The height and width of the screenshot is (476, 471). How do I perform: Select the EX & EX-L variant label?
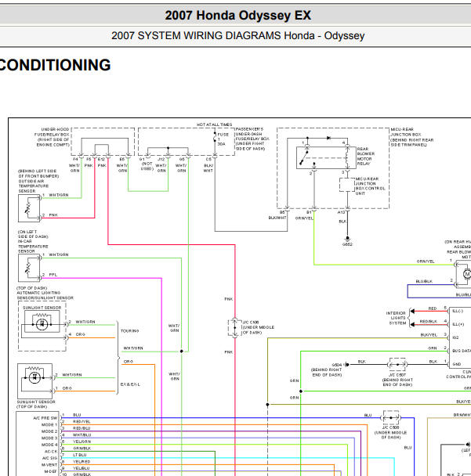point(130,384)
